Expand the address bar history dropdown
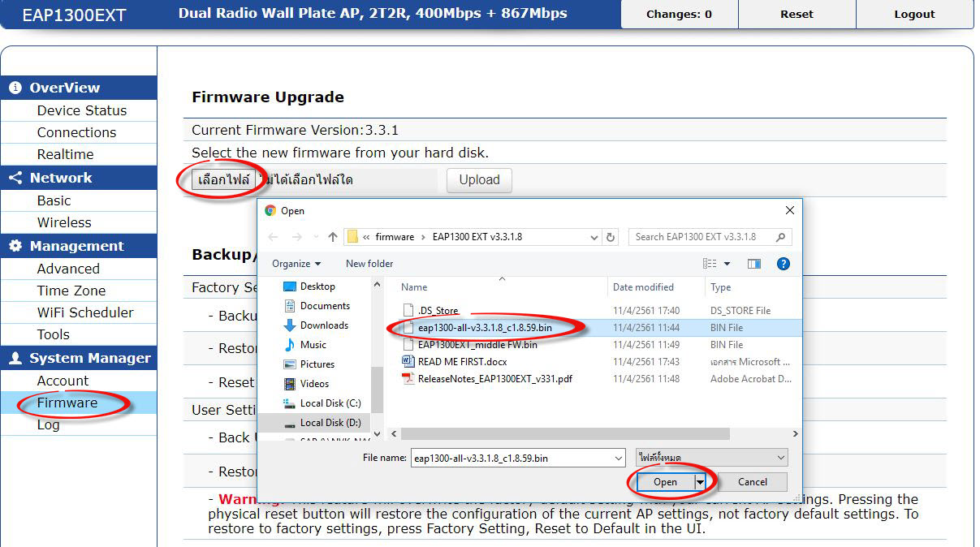This screenshot has height=547, width=980. (595, 237)
